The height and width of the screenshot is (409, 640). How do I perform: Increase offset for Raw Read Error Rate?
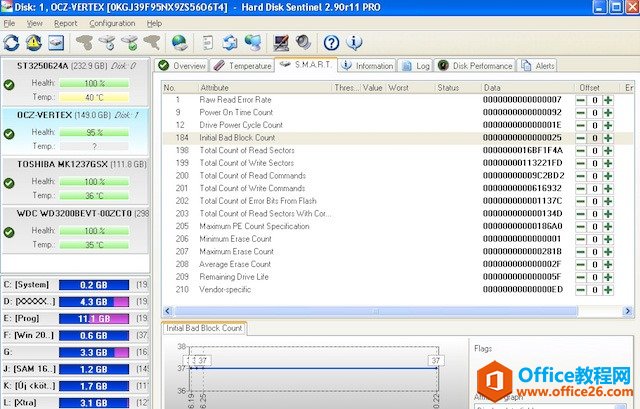click(608, 100)
